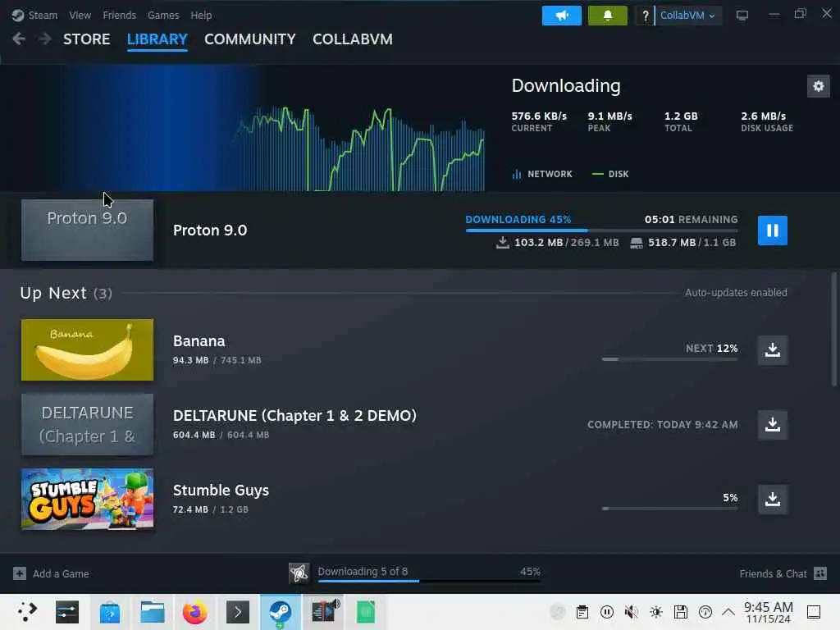Open the green app taskbar icon

(366, 612)
